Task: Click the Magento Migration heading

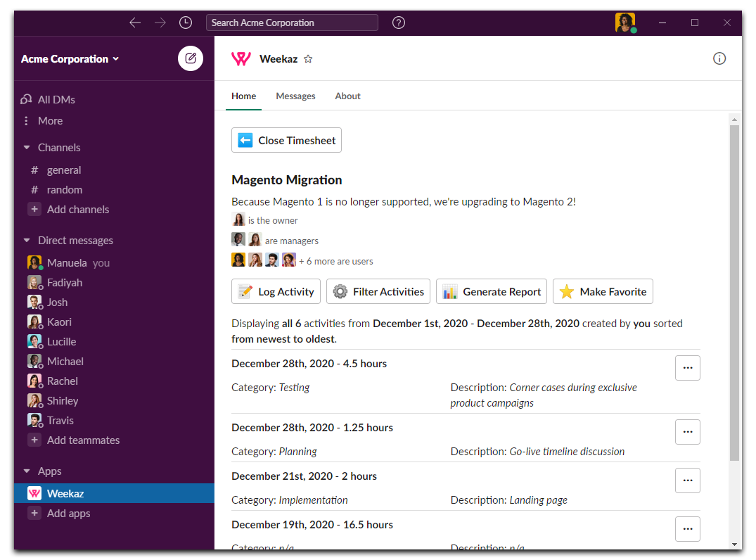Action: [x=287, y=180]
